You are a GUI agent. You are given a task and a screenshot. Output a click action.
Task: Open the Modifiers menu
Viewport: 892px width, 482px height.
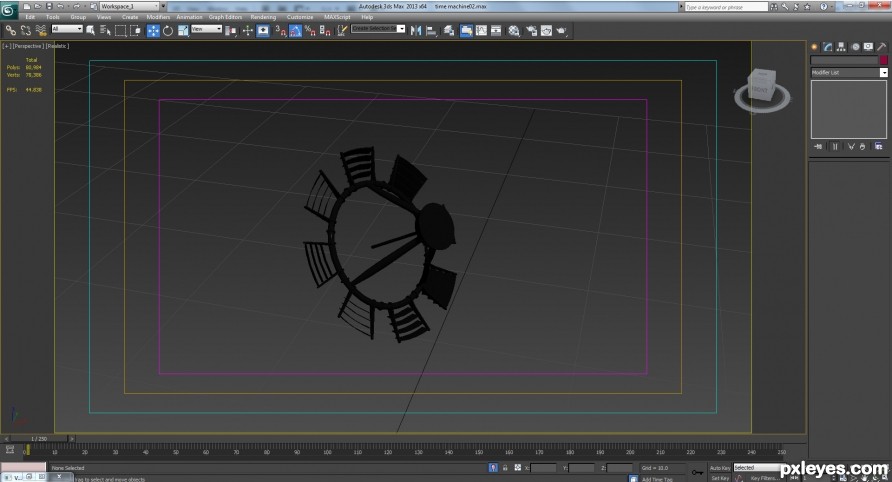(x=158, y=17)
